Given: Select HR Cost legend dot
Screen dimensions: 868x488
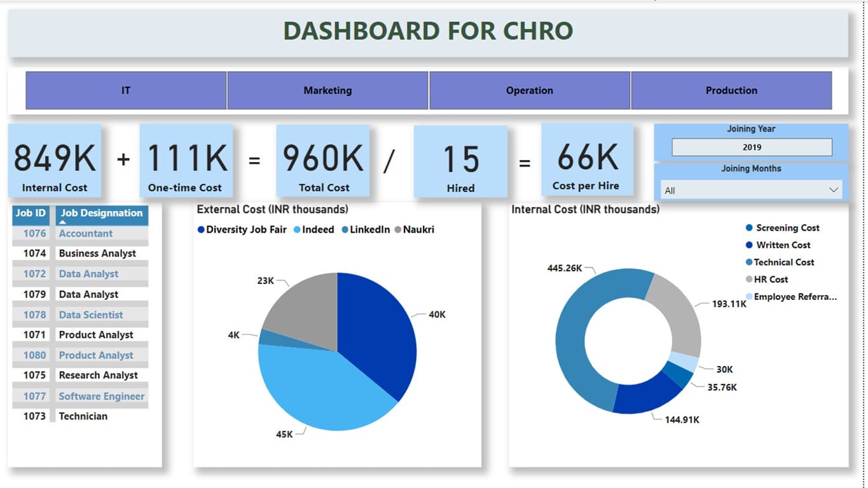Looking at the screenshot, I should point(749,279).
